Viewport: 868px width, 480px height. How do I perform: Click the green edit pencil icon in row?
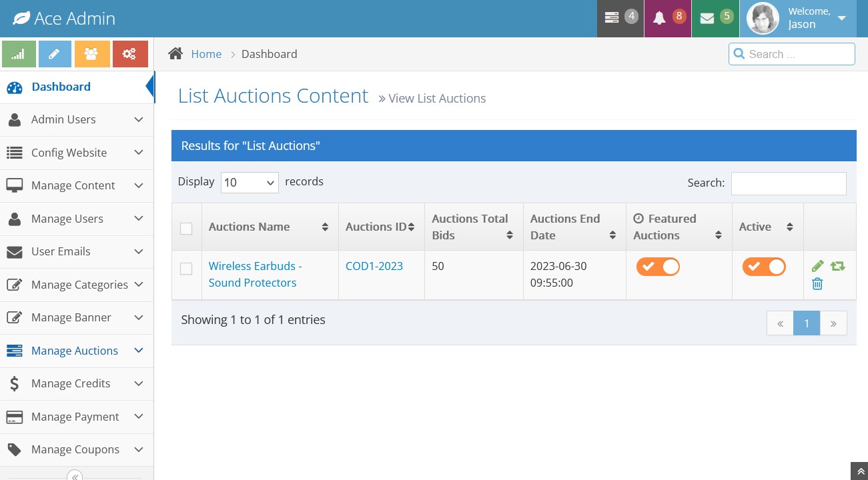(x=817, y=267)
